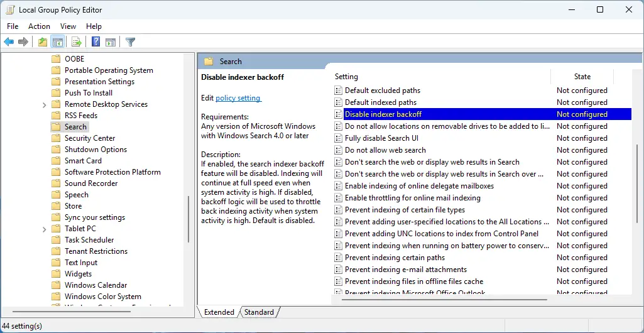The width and height of the screenshot is (644, 333).
Task: Switch to the Standard tab
Action: coord(259,312)
